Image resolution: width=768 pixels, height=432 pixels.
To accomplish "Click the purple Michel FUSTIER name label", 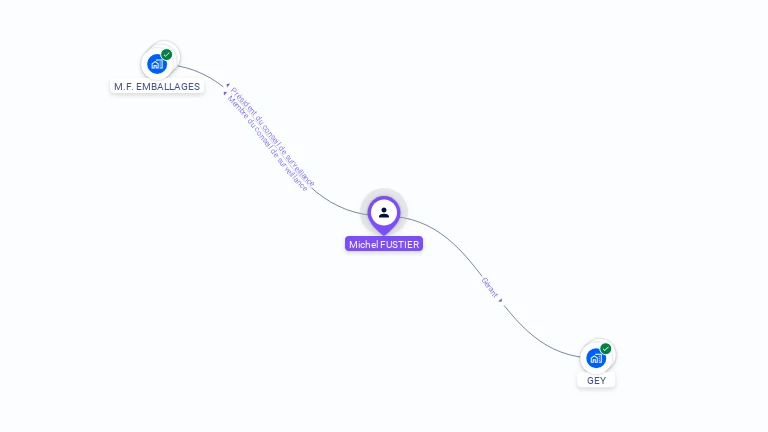I will click(x=384, y=244).
